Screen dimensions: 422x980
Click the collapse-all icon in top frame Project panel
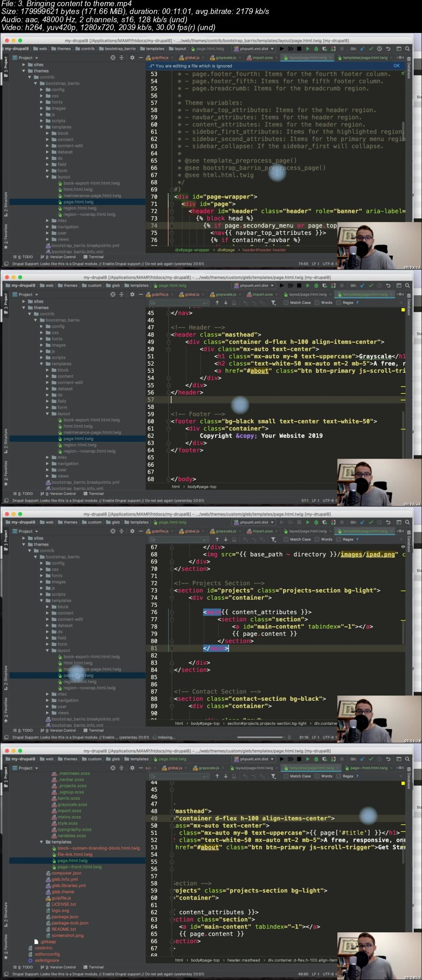tap(122, 58)
